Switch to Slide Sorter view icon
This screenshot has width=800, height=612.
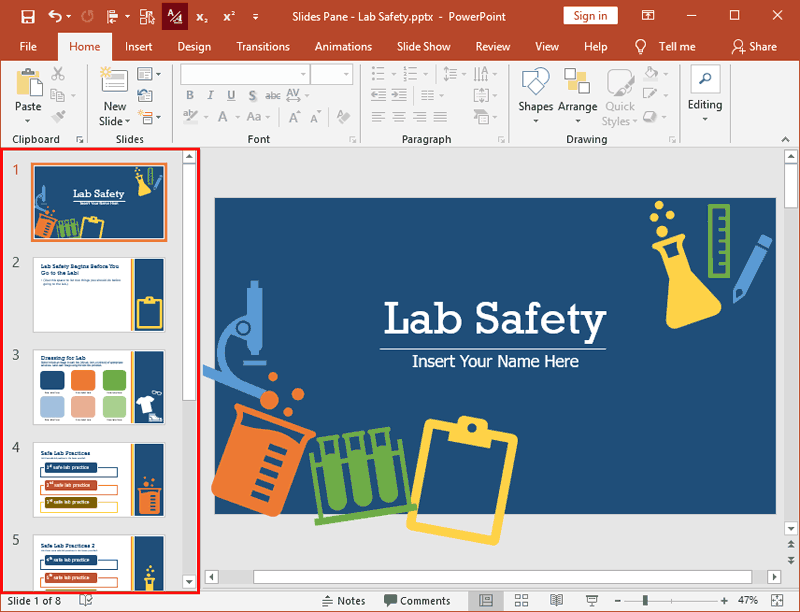(x=521, y=600)
